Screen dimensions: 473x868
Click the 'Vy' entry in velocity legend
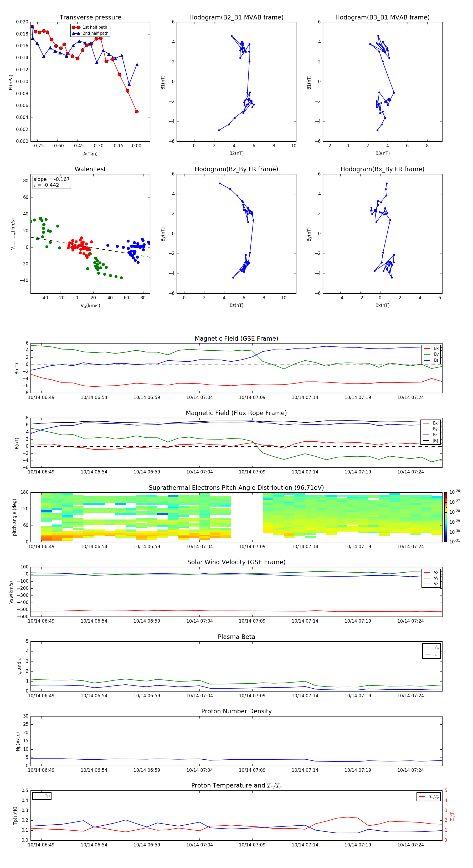[431, 578]
